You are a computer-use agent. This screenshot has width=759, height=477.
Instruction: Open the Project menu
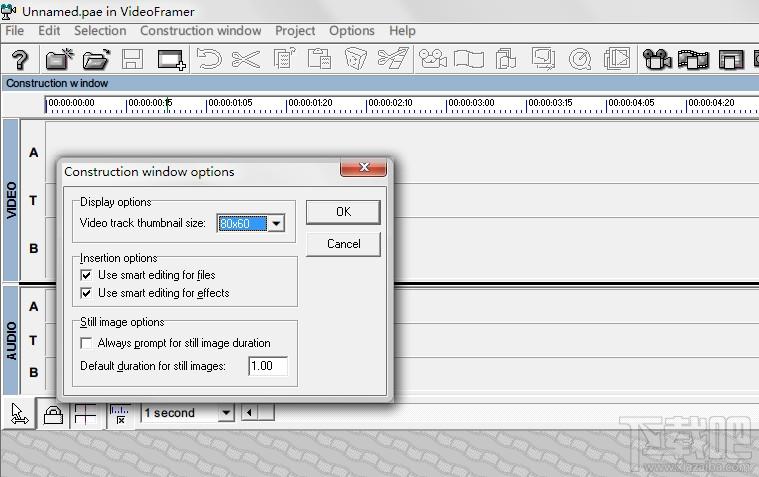(x=295, y=31)
